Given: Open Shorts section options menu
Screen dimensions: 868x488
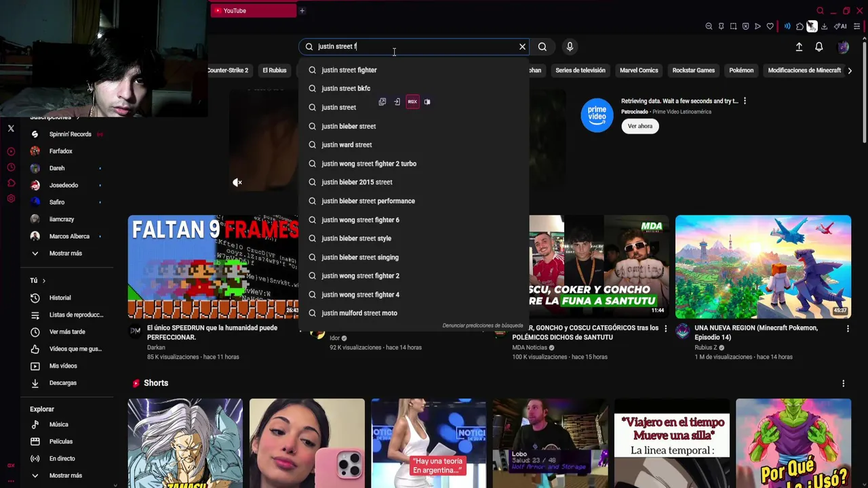Looking at the screenshot, I should click(x=843, y=384).
